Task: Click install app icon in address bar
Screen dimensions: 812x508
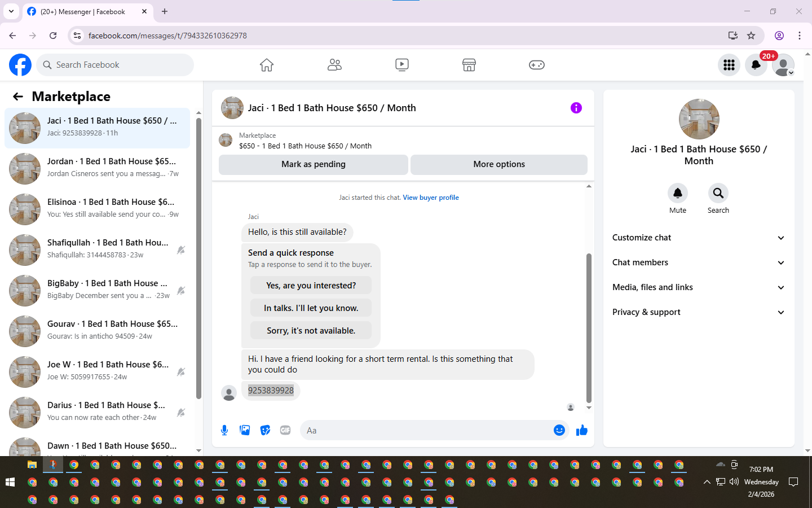Action: tap(732, 36)
